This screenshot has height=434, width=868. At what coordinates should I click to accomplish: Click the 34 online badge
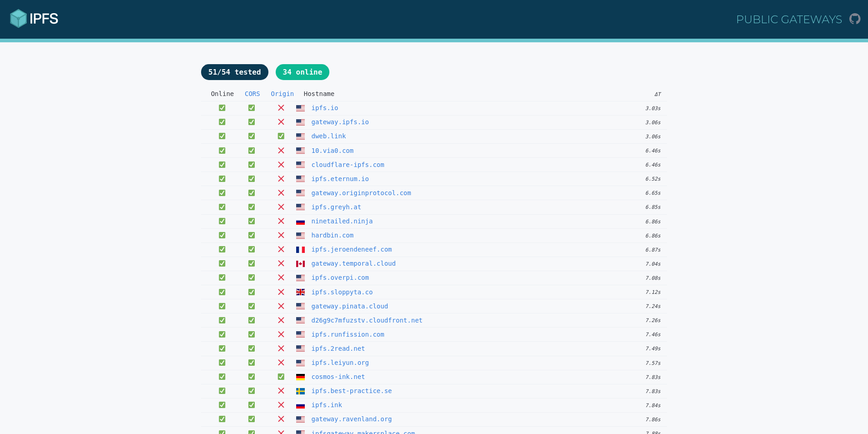pos(302,72)
